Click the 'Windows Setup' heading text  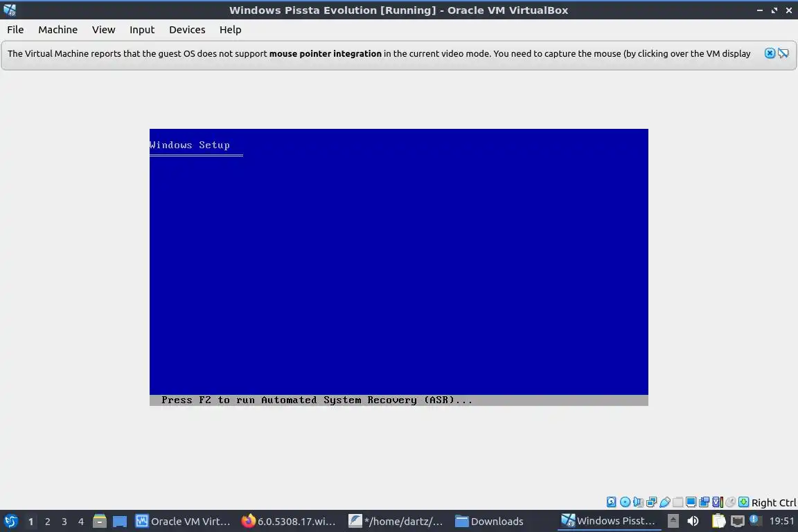pyautogui.click(x=189, y=145)
